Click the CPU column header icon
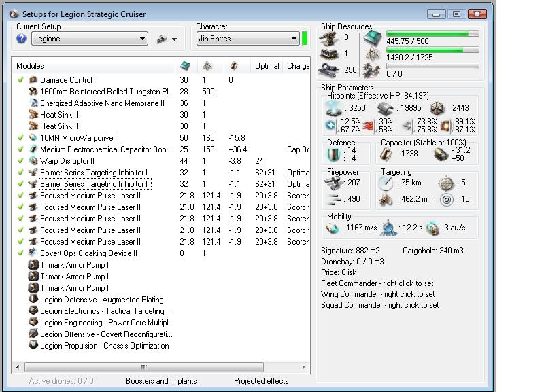The image size is (544, 392). (185, 65)
